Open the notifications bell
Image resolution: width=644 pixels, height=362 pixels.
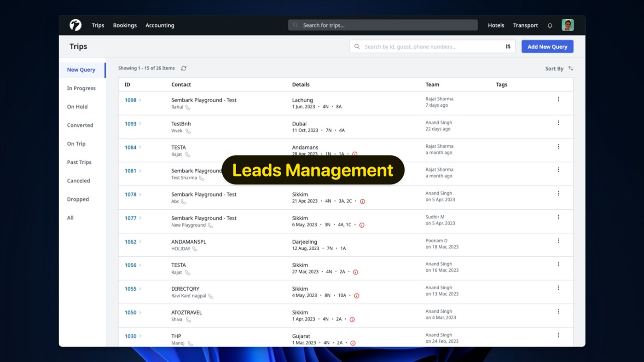point(550,25)
